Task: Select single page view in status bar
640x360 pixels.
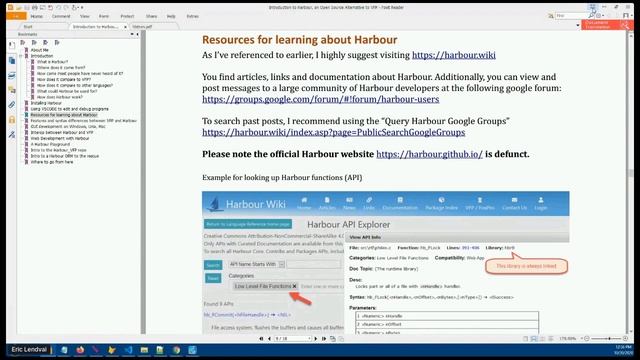Action: (525, 339)
